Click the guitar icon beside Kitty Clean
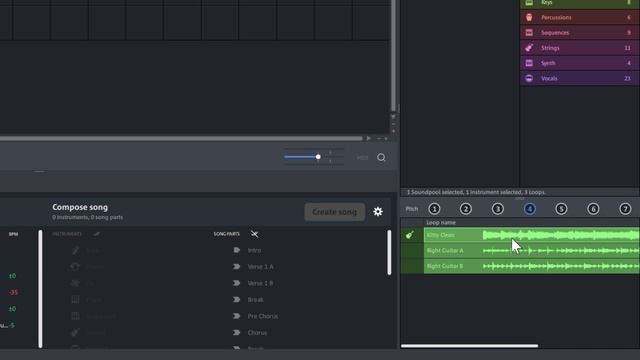 tap(410, 235)
